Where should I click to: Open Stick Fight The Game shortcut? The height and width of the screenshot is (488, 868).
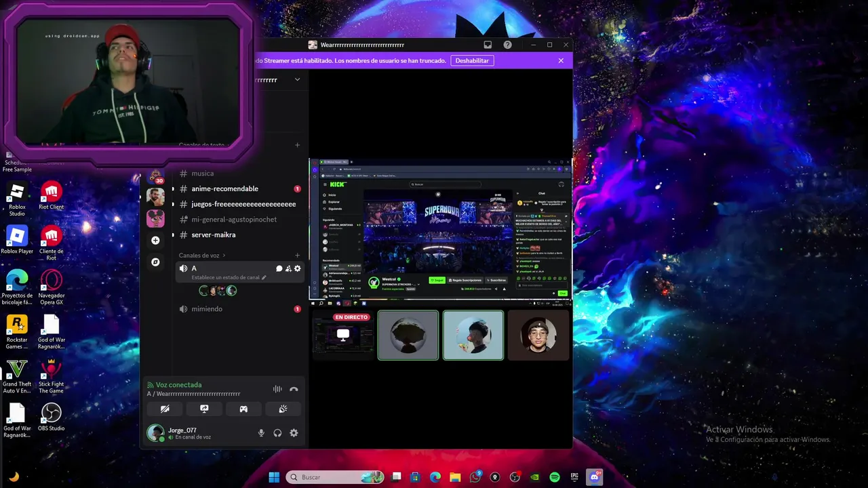[x=51, y=376]
